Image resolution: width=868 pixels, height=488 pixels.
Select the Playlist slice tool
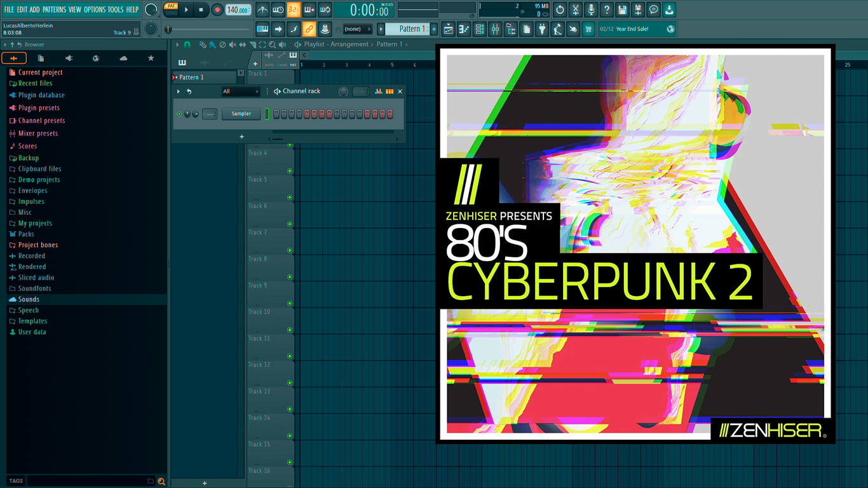(252, 44)
